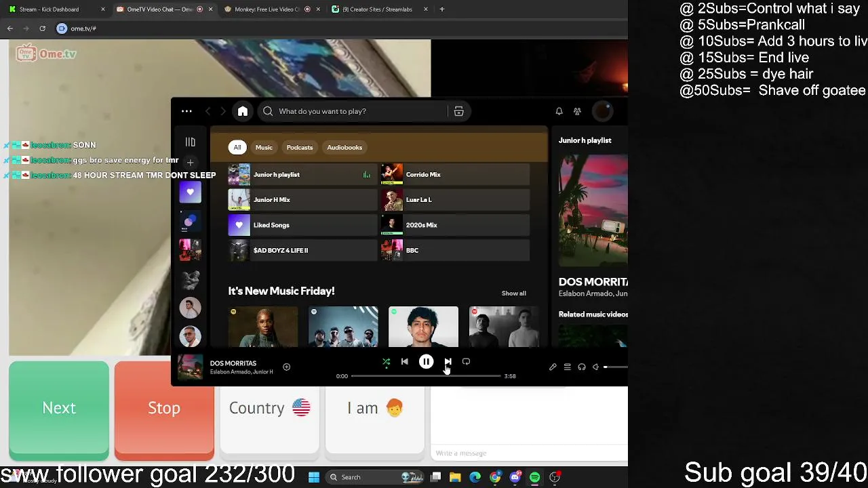Expand Your Library sidebar icon

pos(190,142)
